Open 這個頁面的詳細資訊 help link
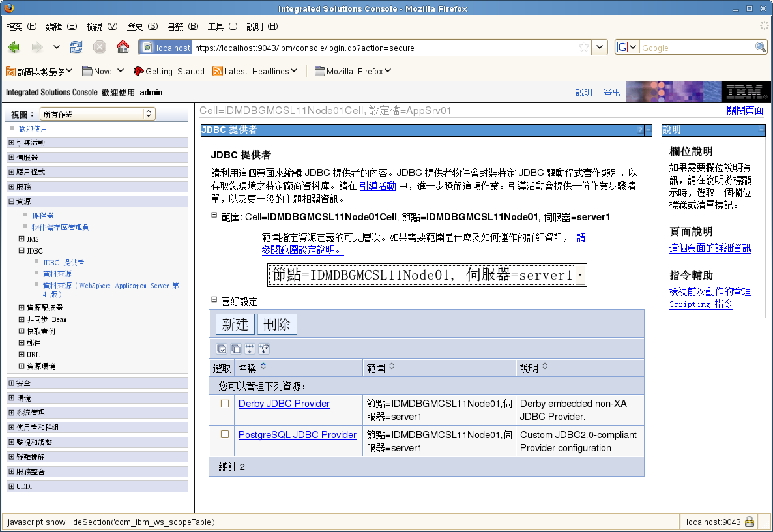773x532 pixels. click(710, 248)
